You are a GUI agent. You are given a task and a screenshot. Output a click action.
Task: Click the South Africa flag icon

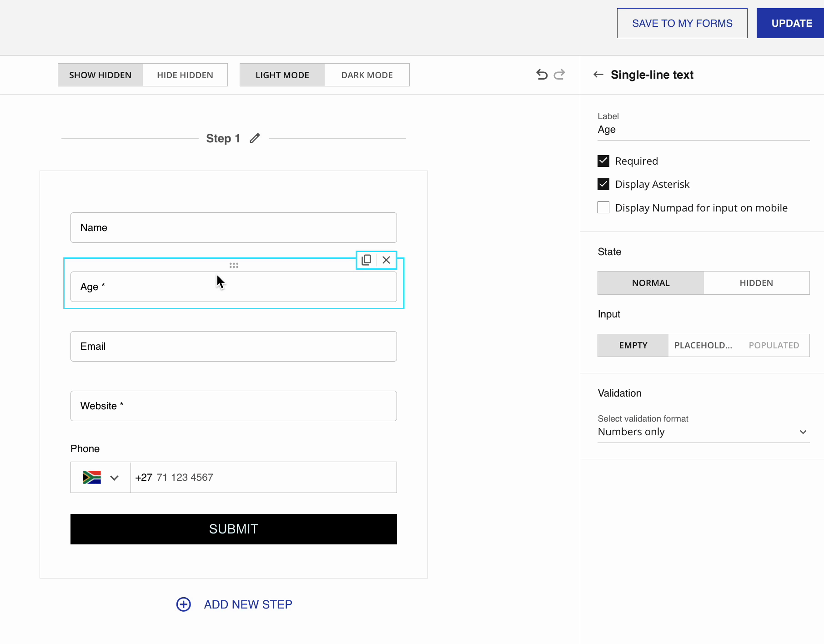[92, 477]
